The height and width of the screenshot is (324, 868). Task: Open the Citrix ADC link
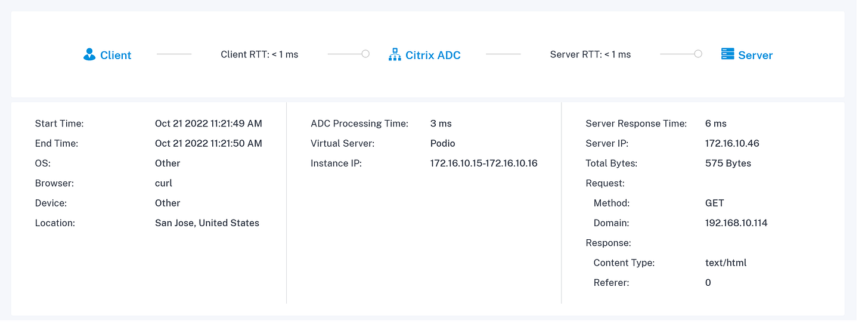433,55
